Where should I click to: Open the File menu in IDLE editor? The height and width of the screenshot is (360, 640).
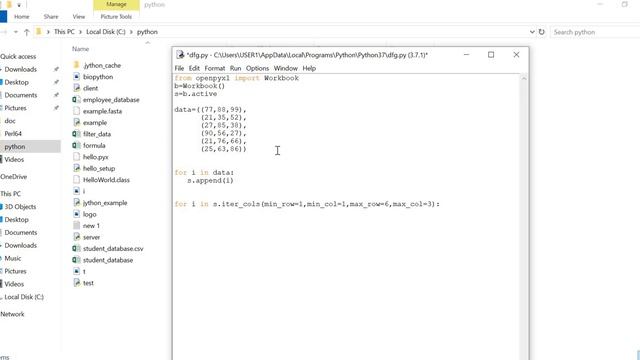(x=179, y=68)
